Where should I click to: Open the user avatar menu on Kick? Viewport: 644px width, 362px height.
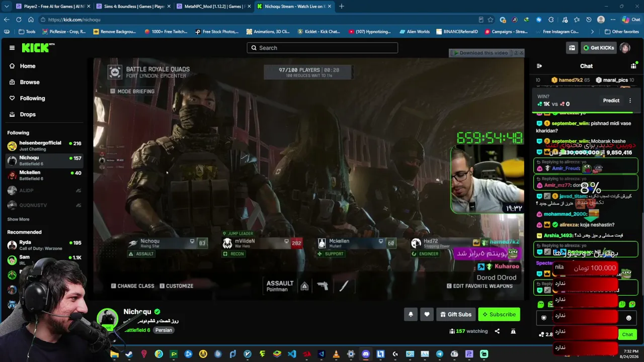[x=625, y=48]
